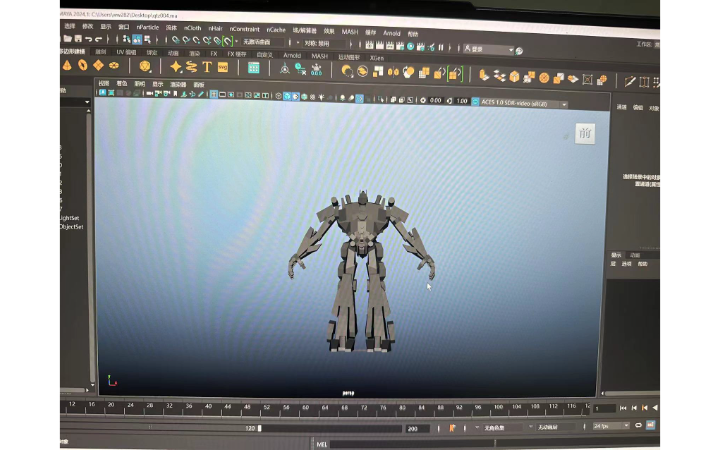Open the nCloth menu
Viewport: 720px width, 450px height.
point(192,28)
